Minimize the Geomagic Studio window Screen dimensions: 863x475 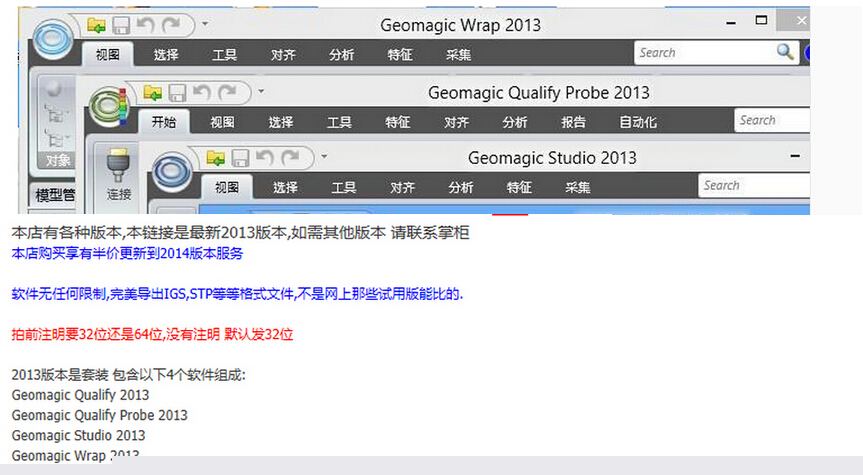[795, 156]
